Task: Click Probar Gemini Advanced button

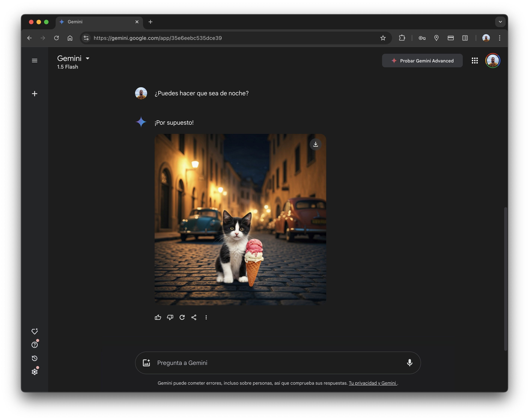Action: coord(422,61)
